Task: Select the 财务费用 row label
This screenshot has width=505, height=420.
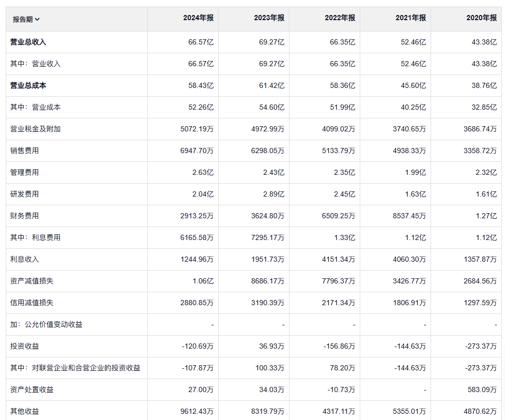Action: 24,216
